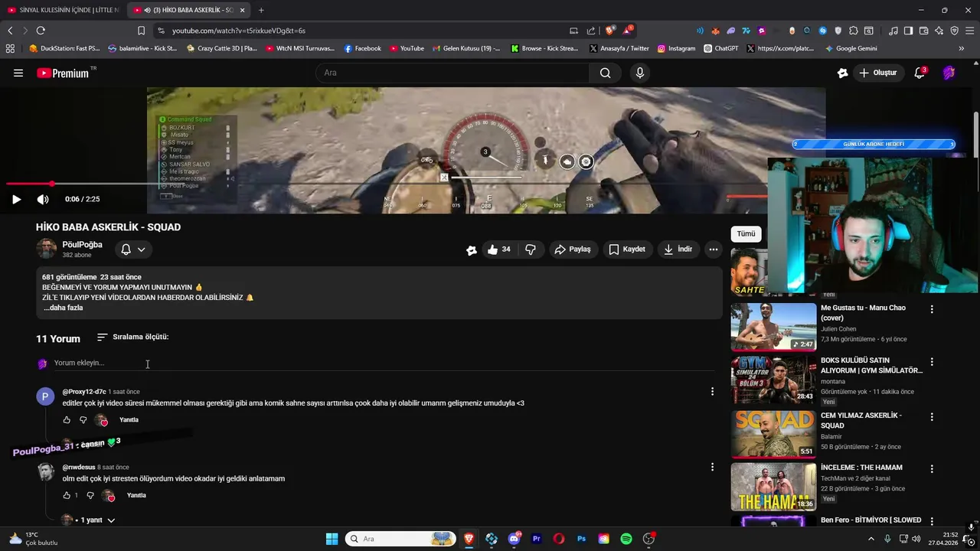Open Spotify from taskbar
The width and height of the screenshot is (980, 551).
coord(626,539)
